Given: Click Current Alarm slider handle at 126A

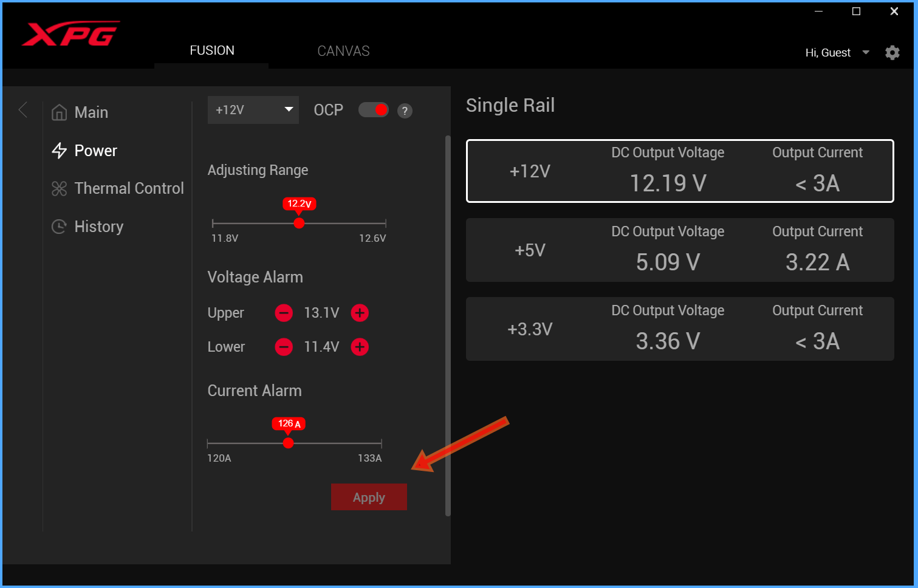Looking at the screenshot, I should [288, 443].
